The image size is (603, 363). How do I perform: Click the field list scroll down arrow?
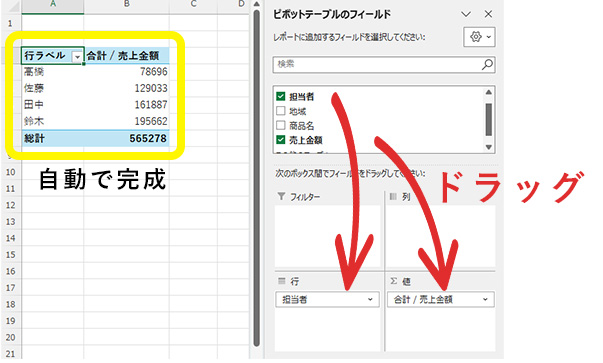point(488,147)
